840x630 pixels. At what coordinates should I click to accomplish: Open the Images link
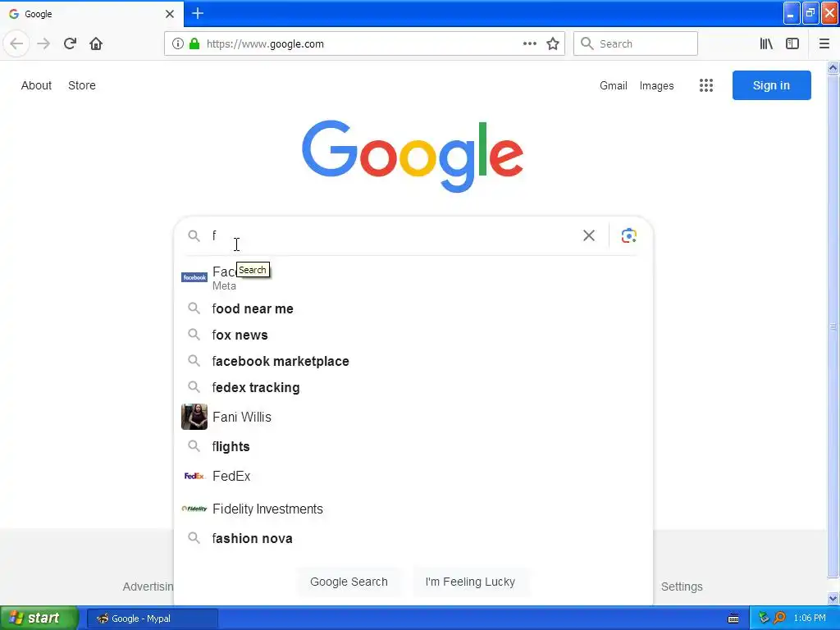[656, 85]
